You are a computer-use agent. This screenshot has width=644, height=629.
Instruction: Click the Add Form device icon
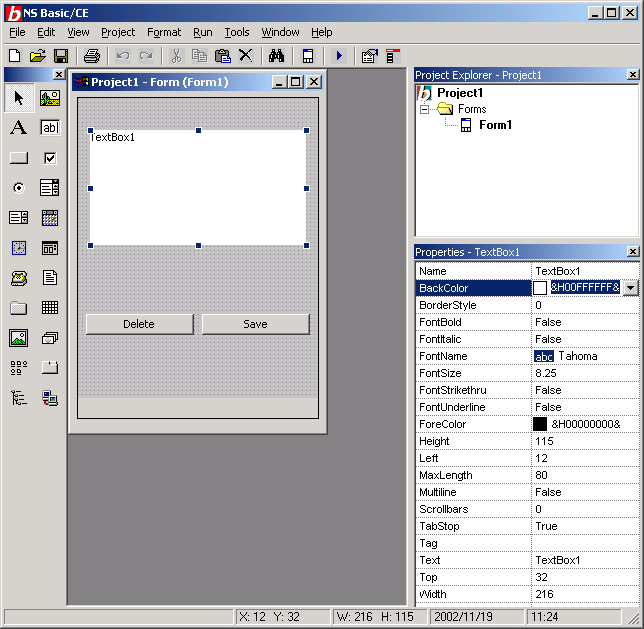tap(308, 55)
